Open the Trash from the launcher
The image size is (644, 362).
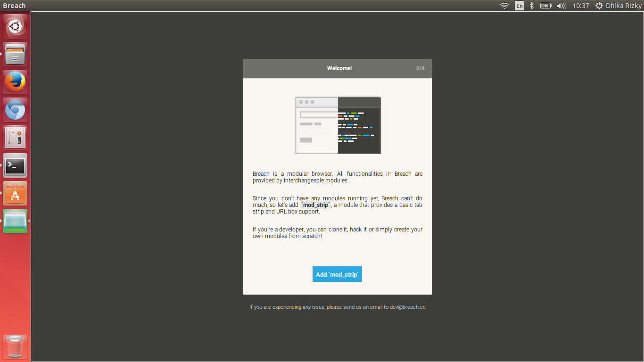(x=15, y=346)
